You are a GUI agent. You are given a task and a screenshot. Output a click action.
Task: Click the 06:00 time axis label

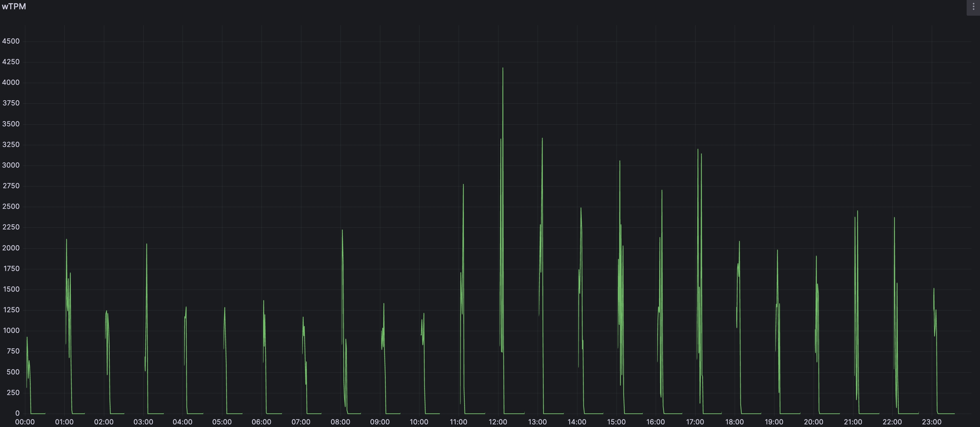point(261,422)
